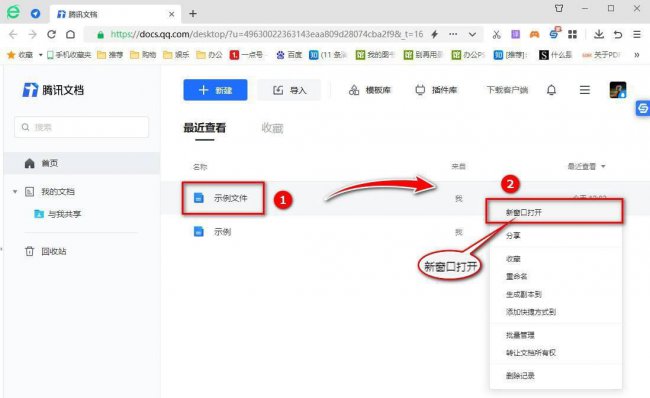This screenshot has height=398, width=650.
Task: Open a new tab with plus button
Action: 193,14
